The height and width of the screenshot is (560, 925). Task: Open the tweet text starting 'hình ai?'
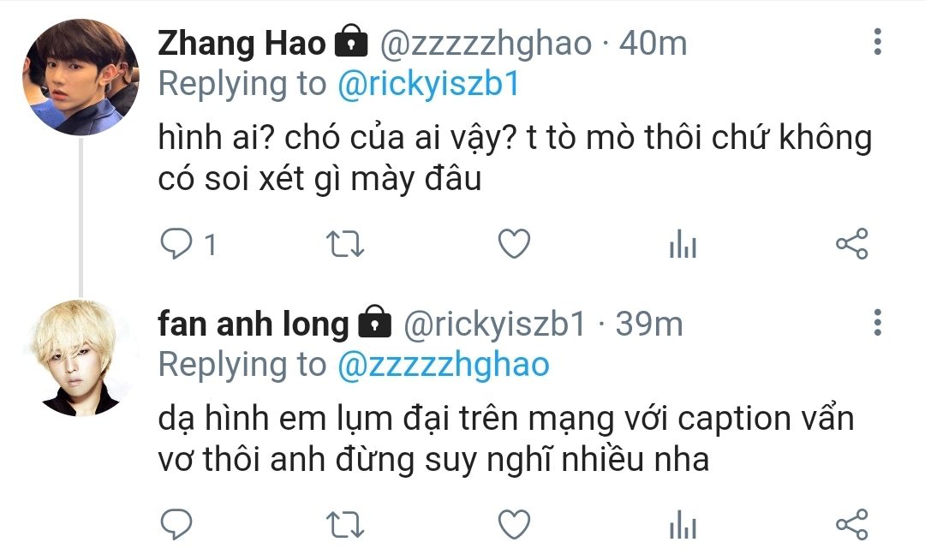coord(515,158)
